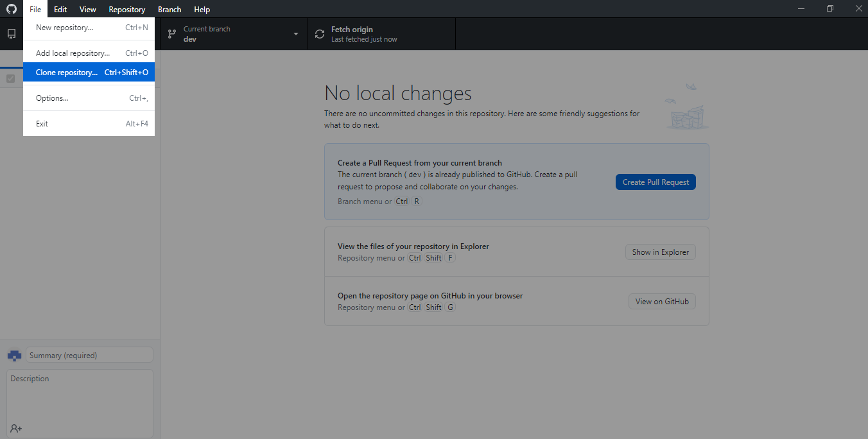This screenshot has width=868, height=439.
Task: Click the Fetch origin sync icon
Action: click(x=320, y=34)
